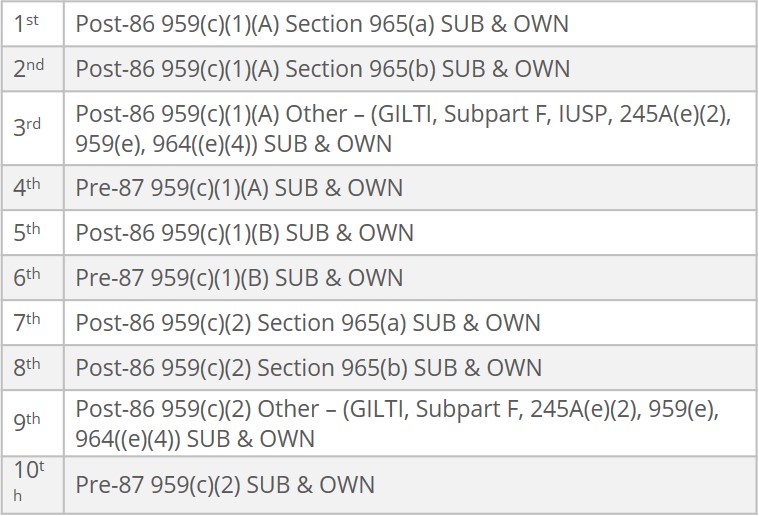The height and width of the screenshot is (516, 759).
Task: Click the 5th ordinal cell
Action: [28, 233]
